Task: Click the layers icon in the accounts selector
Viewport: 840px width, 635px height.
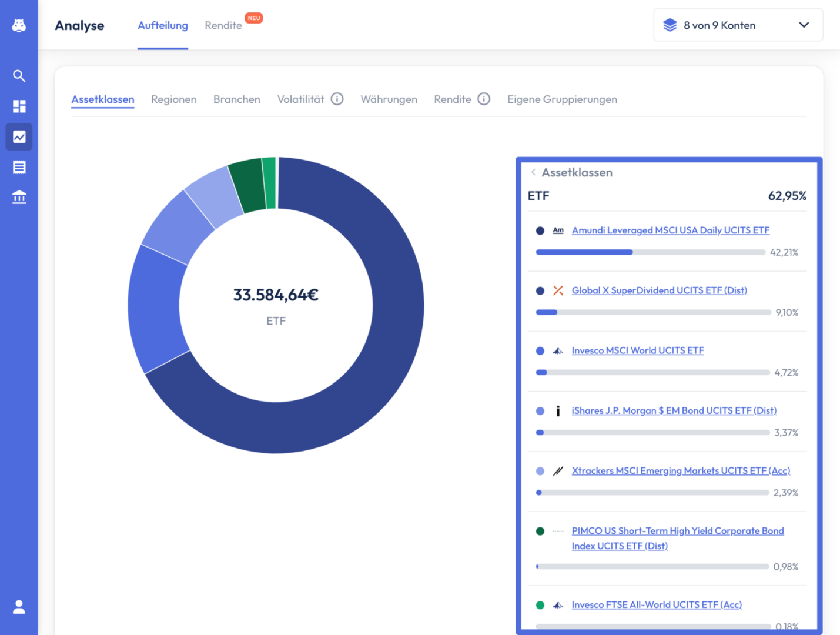Action: pyautogui.click(x=670, y=25)
